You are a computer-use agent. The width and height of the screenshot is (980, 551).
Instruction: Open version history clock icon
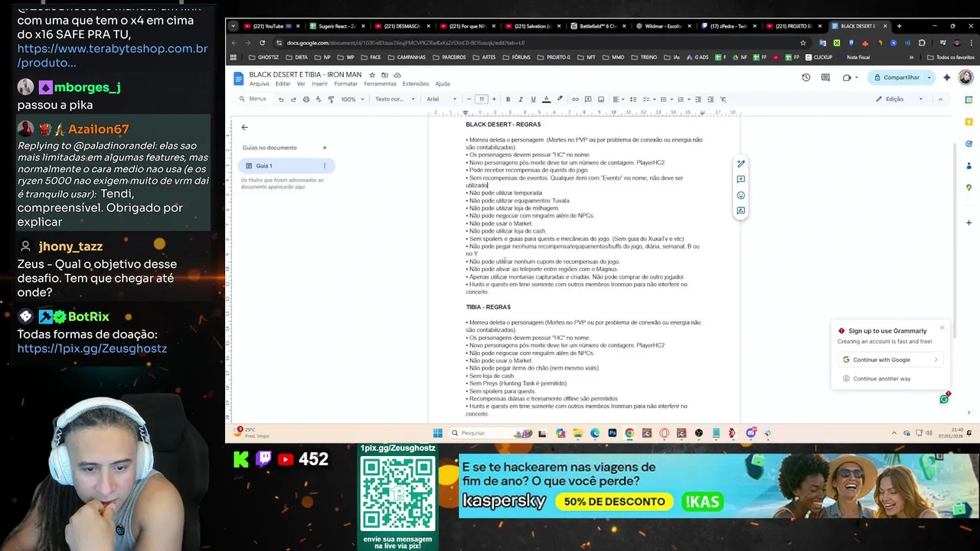coord(806,77)
